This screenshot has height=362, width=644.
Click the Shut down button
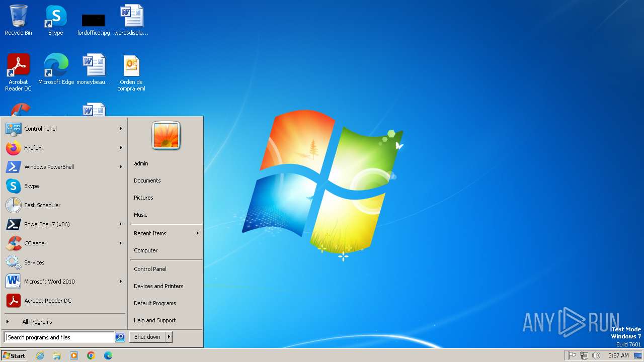(147, 337)
